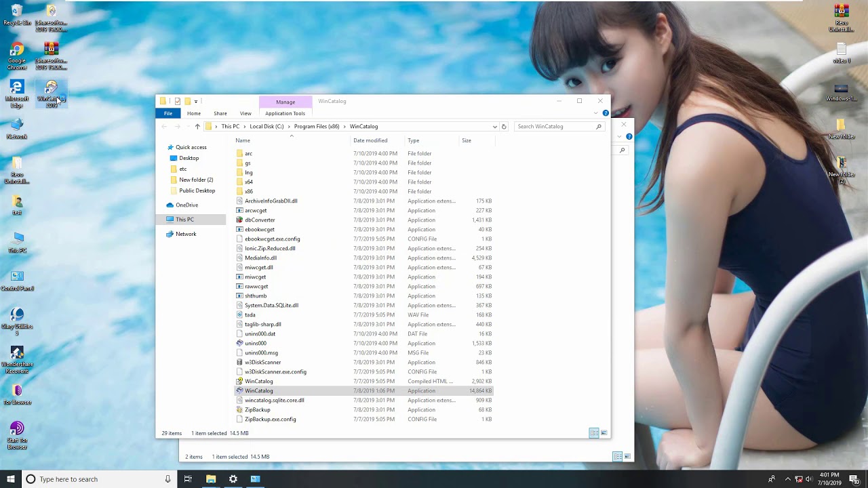Open the address bar history dropdown

(x=494, y=127)
